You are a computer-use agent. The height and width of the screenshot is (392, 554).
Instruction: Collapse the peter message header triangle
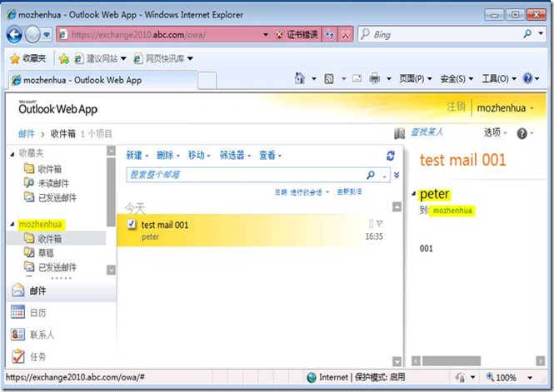click(414, 194)
